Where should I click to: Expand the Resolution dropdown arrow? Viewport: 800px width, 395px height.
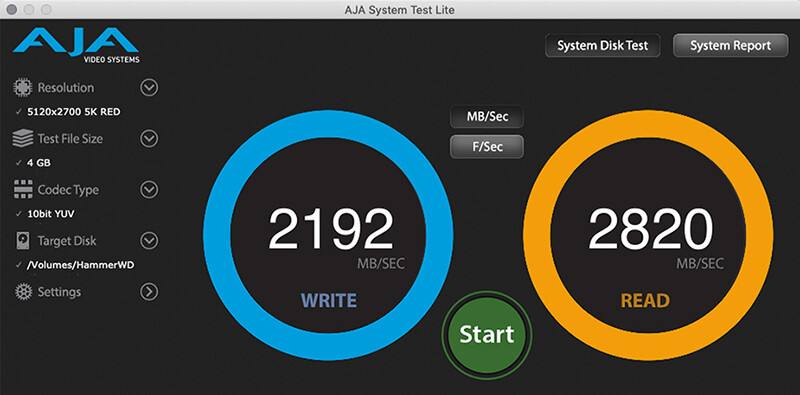[149, 88]
